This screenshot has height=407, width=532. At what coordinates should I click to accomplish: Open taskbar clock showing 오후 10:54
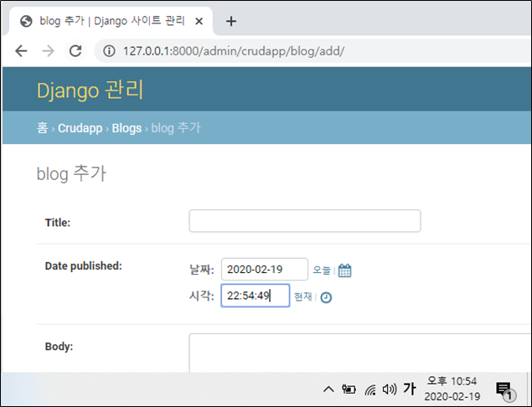point(452,389)
